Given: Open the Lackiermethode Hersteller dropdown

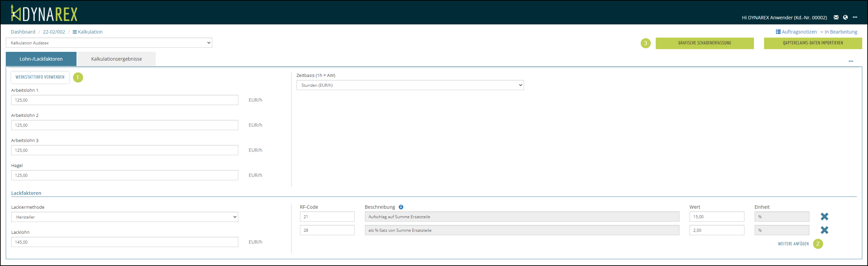Looking at the screenshot, I should click(125, 217).
